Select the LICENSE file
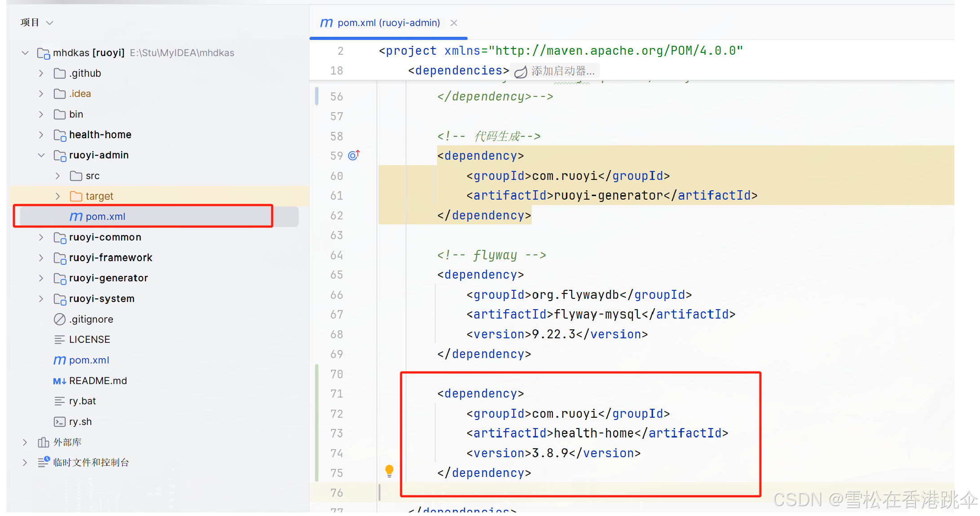 pyautogui.click(x=89, y=340)
